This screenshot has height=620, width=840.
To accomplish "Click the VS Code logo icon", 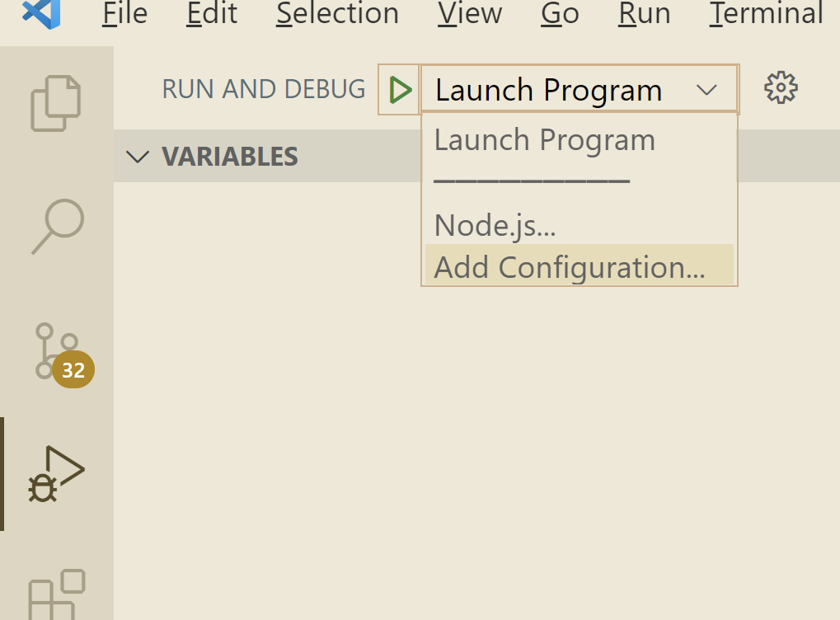I will [41, 12].
